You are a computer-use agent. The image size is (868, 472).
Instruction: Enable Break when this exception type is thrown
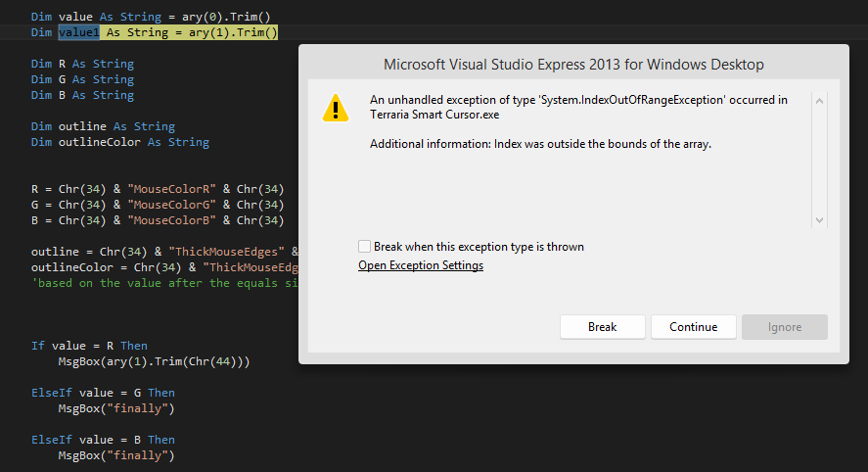364,247
